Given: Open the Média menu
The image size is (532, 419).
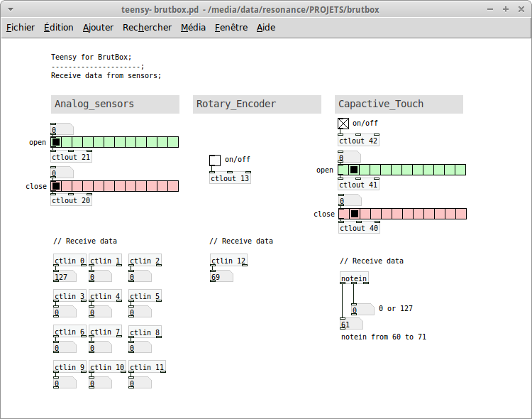Looking at the screenshot, I should point(193,28).
